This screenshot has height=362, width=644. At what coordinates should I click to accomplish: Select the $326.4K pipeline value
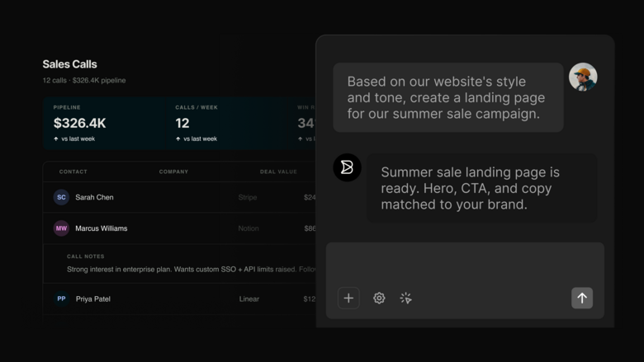[x=80, y=123]
